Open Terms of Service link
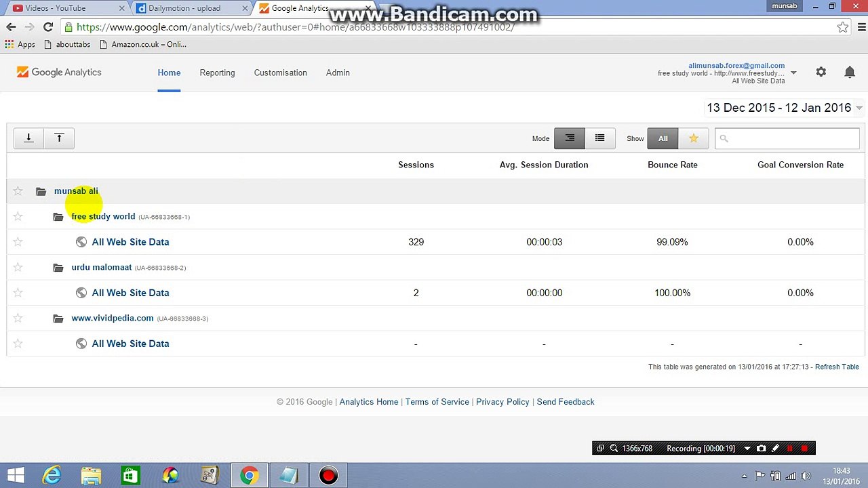Image resolution: width=868 pixels, height=488 pixels. pyautogui.click(x=437, y=402)
